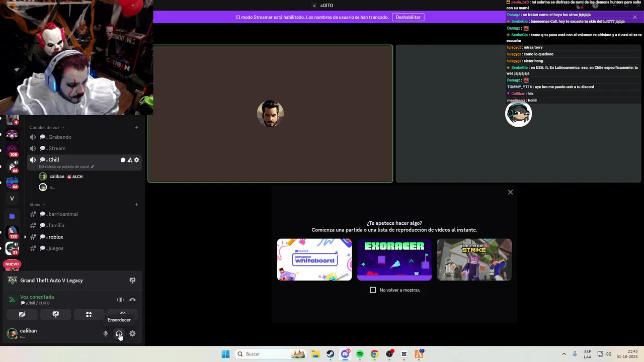The width and height of the screenshot is (644, 362).
Task: Open Windows Start menu
Action: click(225, 354)
